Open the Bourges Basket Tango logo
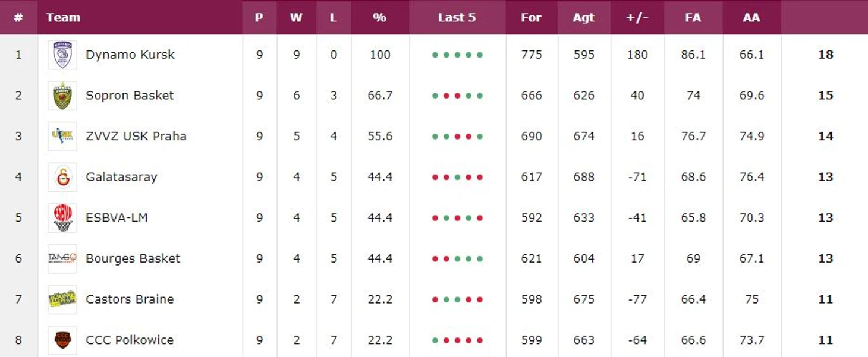The width and height of the screenshot is (868, 357). tap(62, 258)
